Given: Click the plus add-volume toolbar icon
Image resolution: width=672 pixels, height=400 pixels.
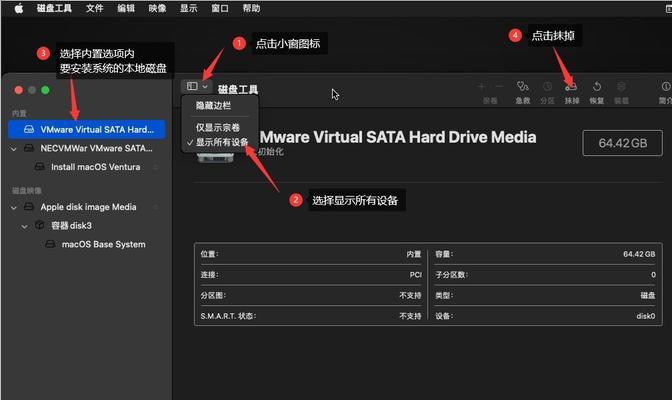Looking at the screenshot, I should click(481, 87).
